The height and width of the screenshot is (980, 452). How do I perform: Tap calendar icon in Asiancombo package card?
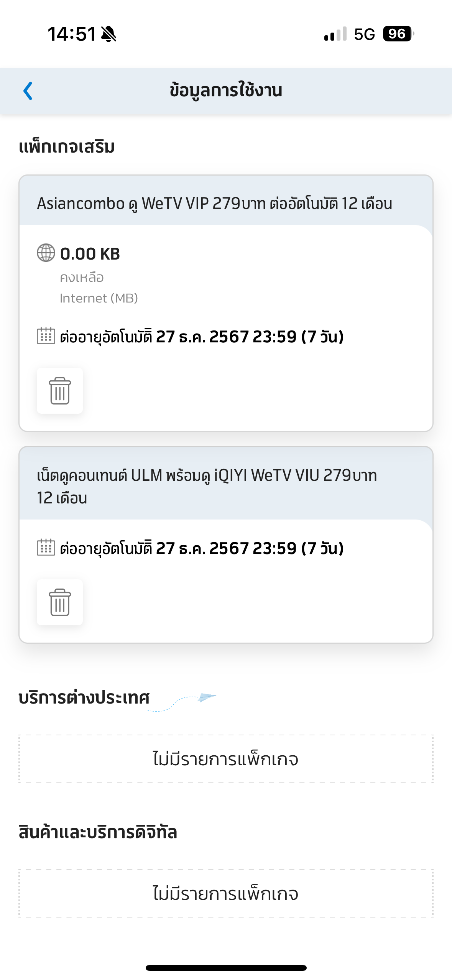tap(46, 336)
